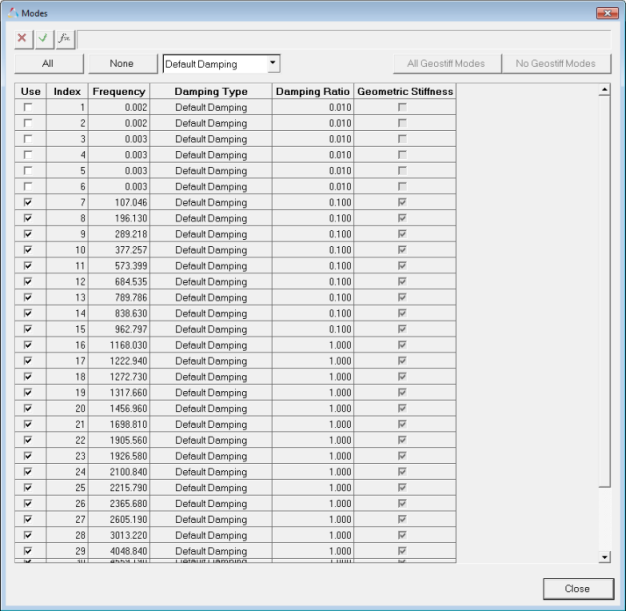The image size is (626, 611).
Task: Click the scrollbar up arrow
Action: (604, 90)
